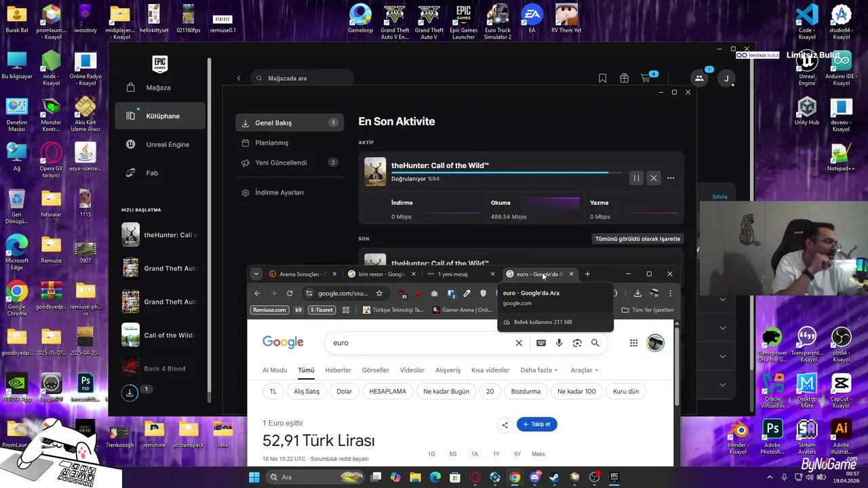Expand Daha fazla dropdown in Google

[539, 370]
